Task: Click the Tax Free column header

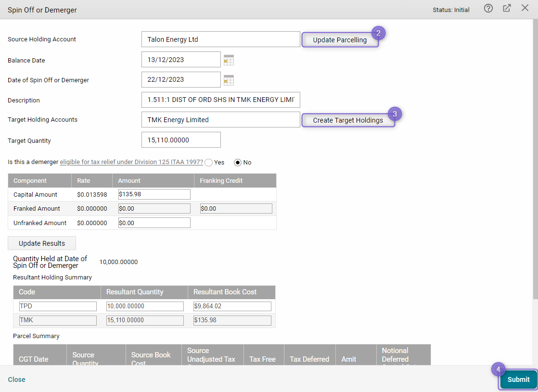Action: pos(264,355)
